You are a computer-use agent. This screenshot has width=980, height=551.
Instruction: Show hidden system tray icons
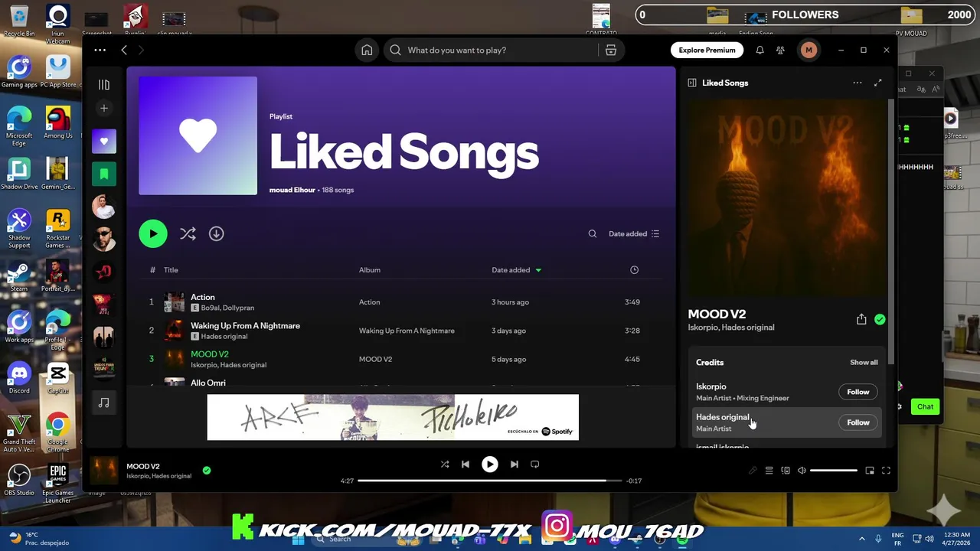click(862, 539)
